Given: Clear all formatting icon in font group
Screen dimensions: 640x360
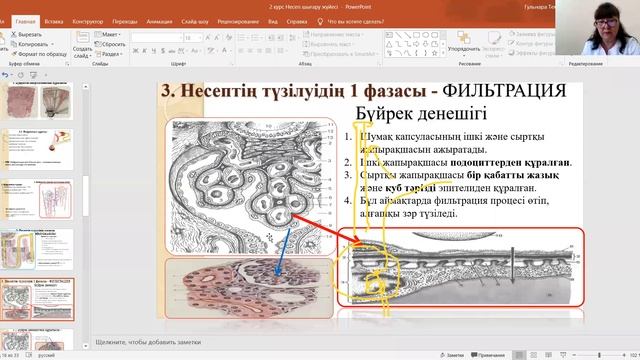Looking at the screenshot, I should (229, 38).
